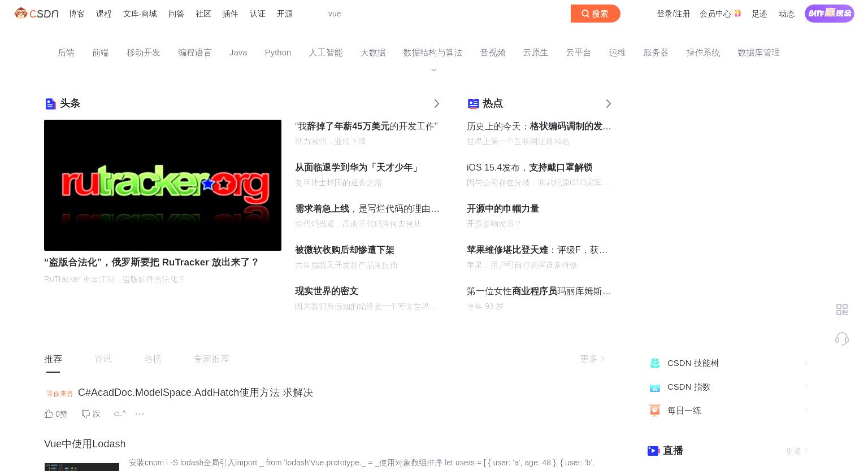
Task: Switch to the 推荐 tab
Action: (53, 359)
